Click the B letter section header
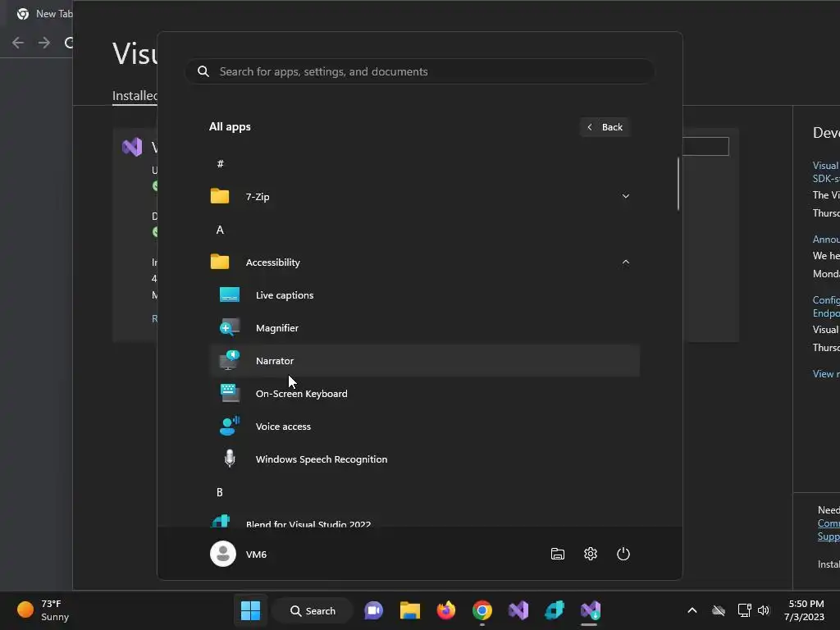Screen dimensions: 840x630 pyautogui.click(x=220, y=492)
